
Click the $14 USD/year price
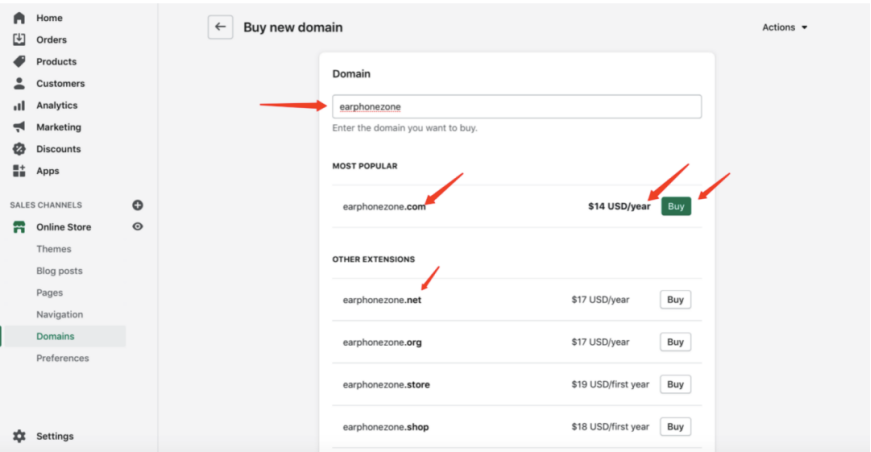tap(619, 206)
